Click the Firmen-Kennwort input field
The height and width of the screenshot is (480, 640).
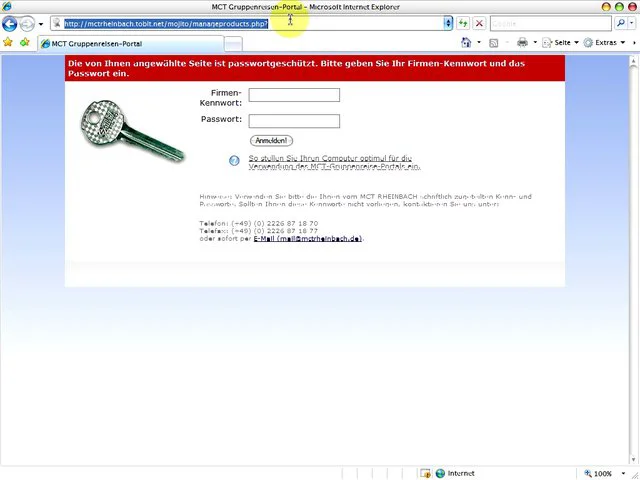(294, 95)
